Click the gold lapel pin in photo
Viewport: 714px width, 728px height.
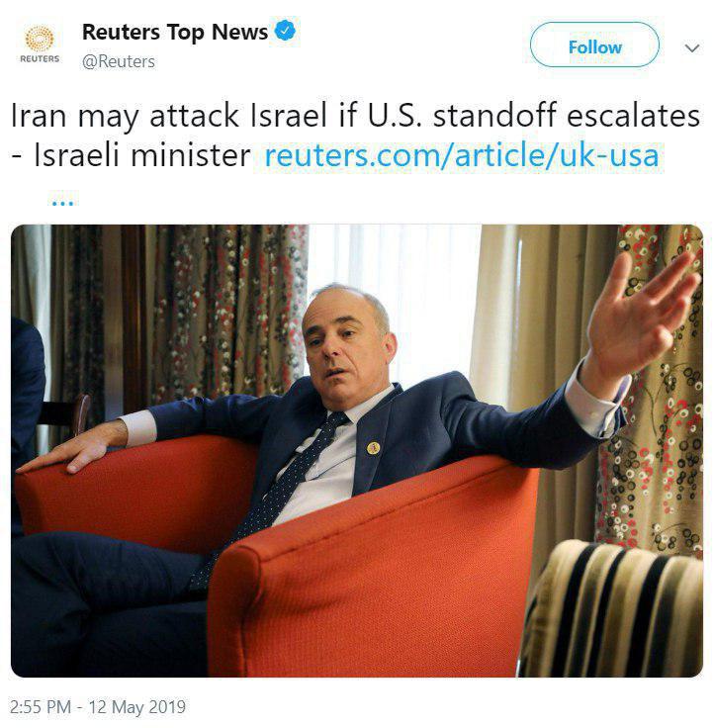click(373, 447)
